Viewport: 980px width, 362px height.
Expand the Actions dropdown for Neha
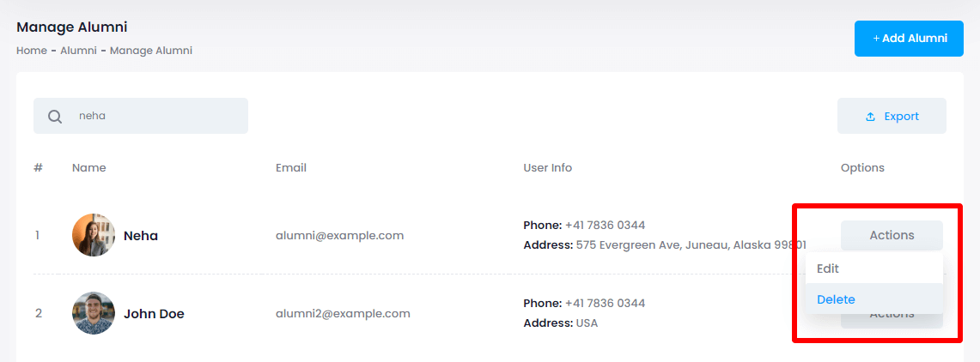[892, 235]
